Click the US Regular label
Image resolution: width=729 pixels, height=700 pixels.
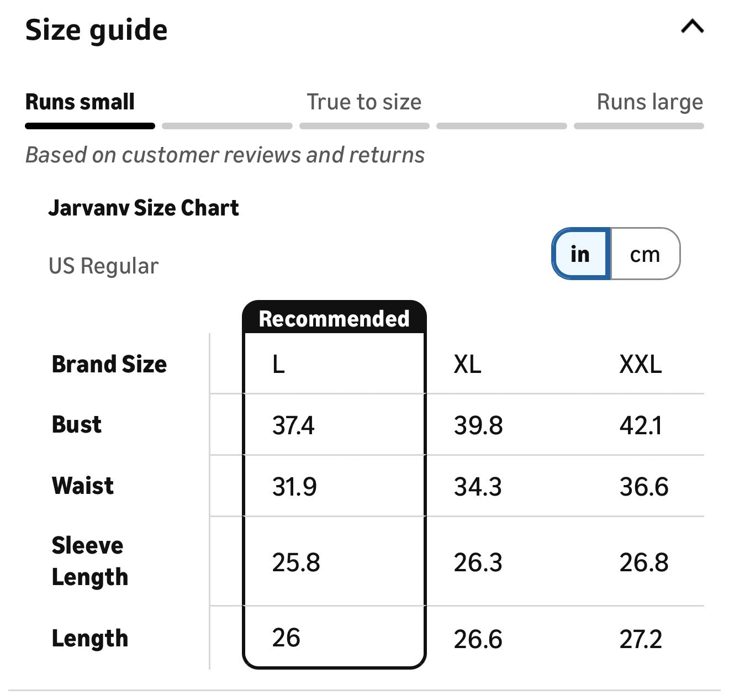tap(104, 266)
